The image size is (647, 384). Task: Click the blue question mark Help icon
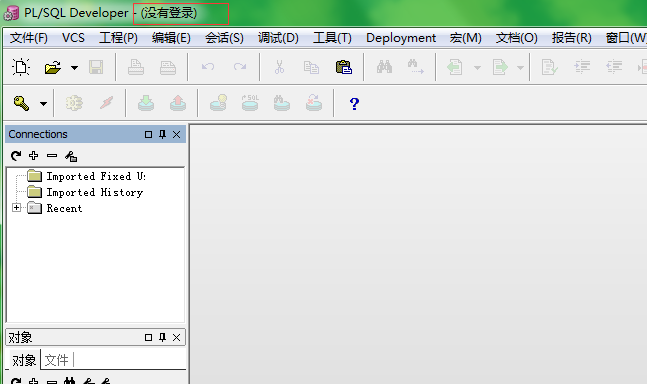pyautogui.click(x=354, y=104)
